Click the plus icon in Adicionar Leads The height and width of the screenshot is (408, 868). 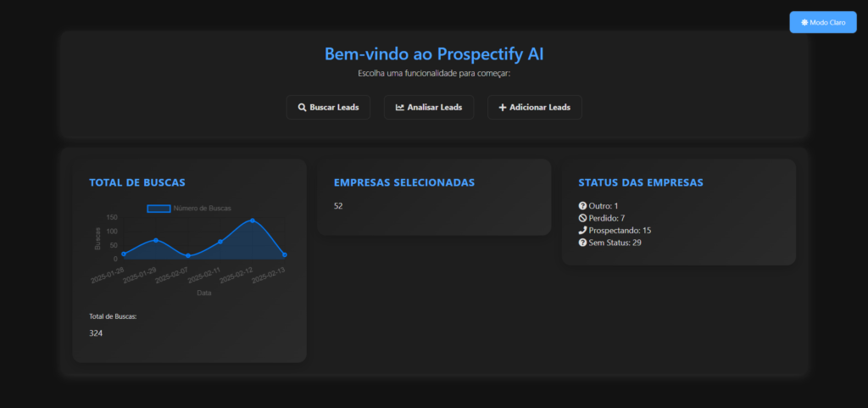[503, 108]
